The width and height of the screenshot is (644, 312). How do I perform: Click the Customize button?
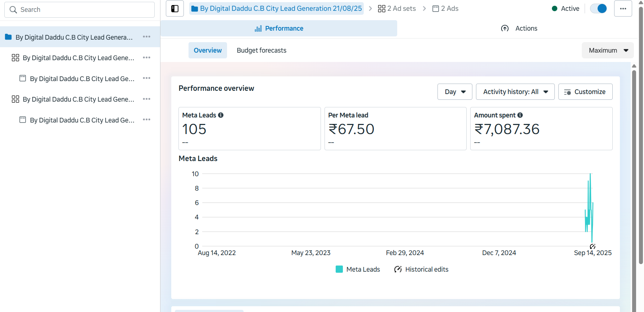[585, 92]
